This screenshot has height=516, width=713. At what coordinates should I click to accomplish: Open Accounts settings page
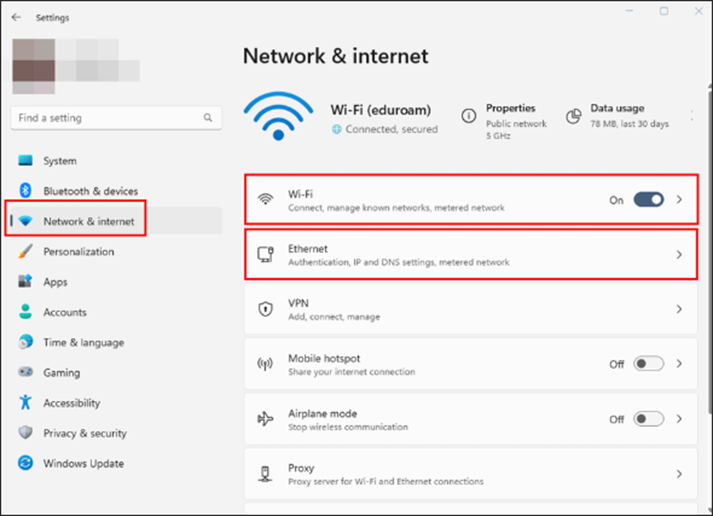[x=65, y=312]
